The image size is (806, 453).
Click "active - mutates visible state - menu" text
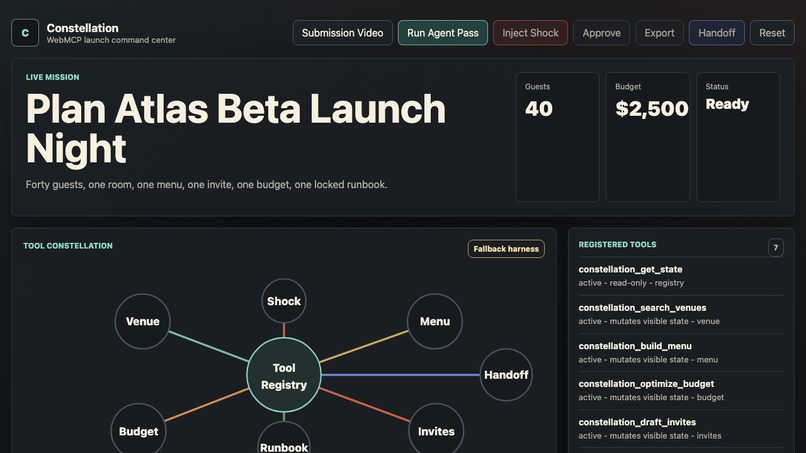[x=648, y=360]
